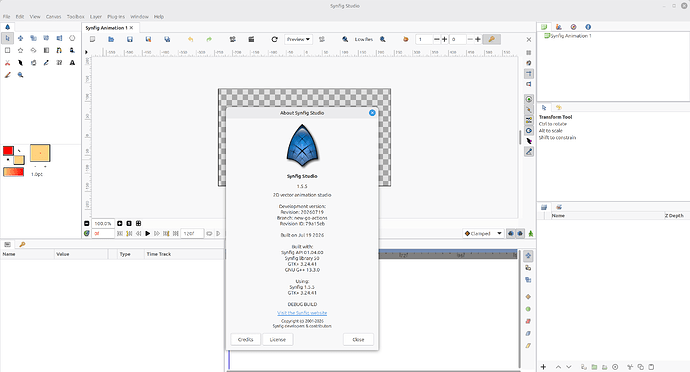Click the new layer plus icon
690x372 pixels.
[543, 367]
